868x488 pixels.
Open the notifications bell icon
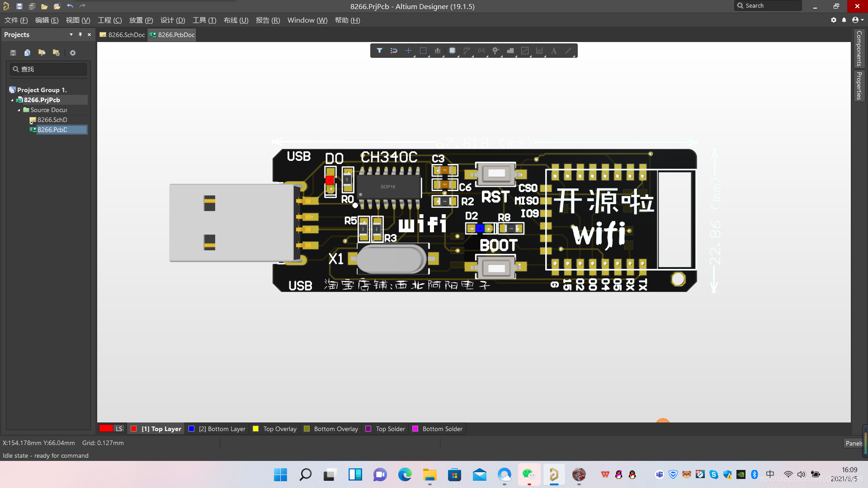(844, 20)
